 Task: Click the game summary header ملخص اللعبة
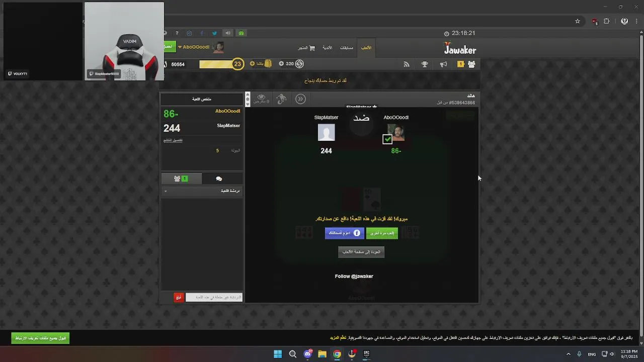tap(202, 99)
